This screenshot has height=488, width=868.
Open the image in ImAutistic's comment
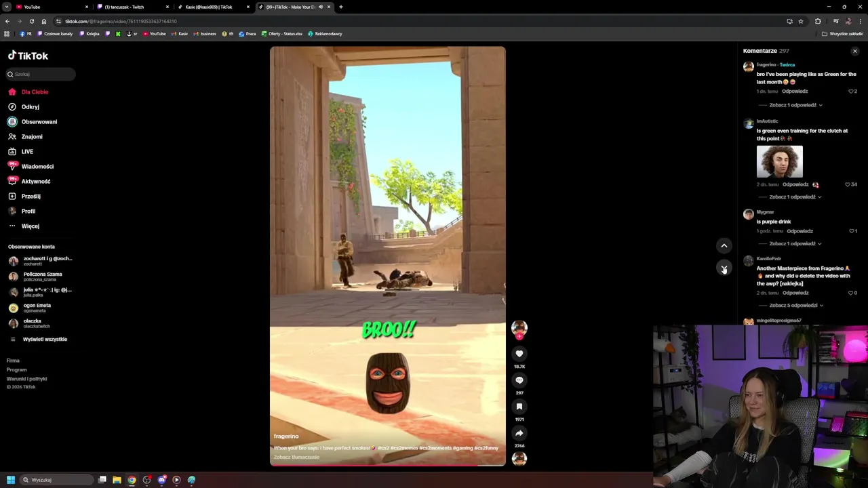tap(780, 162)
